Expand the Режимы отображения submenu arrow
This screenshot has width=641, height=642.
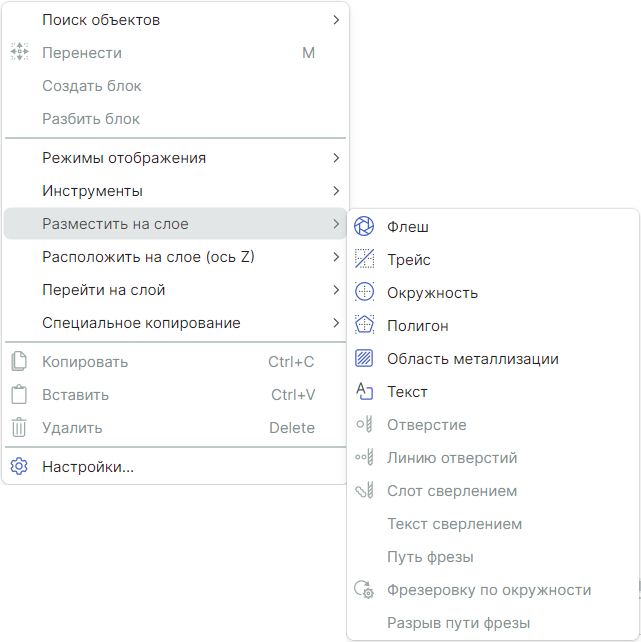[336, 158]
